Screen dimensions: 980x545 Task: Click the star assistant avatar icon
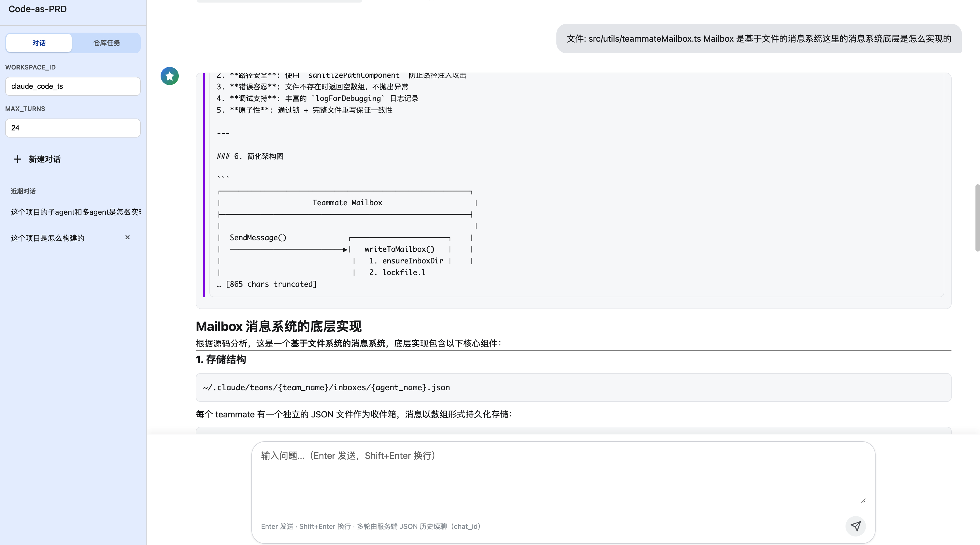[170, 76]
